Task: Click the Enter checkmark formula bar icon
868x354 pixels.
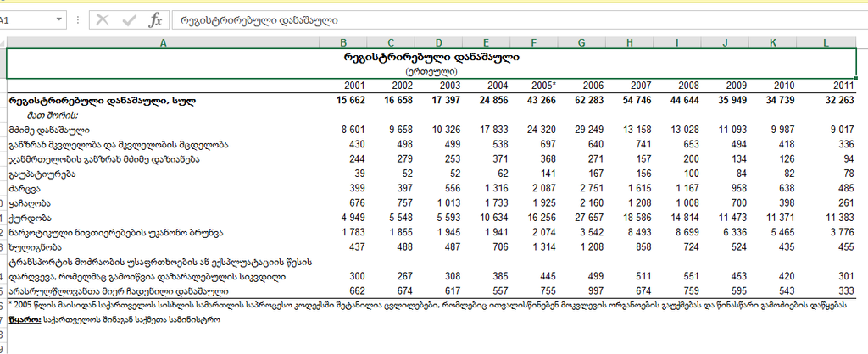Action: point(130,20)
